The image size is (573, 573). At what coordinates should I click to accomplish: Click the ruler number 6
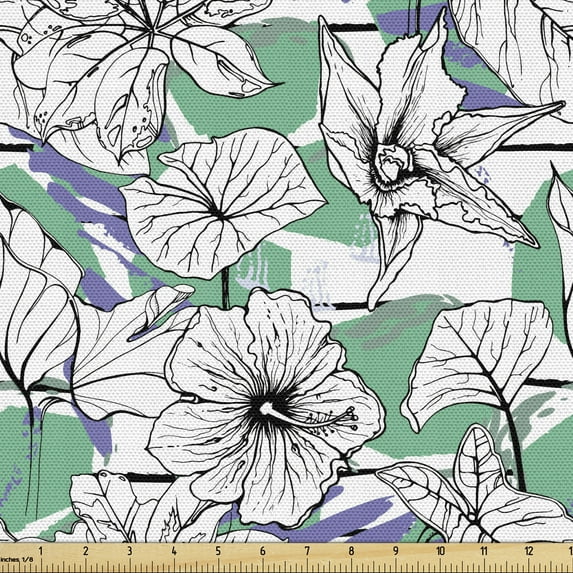coord(262,551)
